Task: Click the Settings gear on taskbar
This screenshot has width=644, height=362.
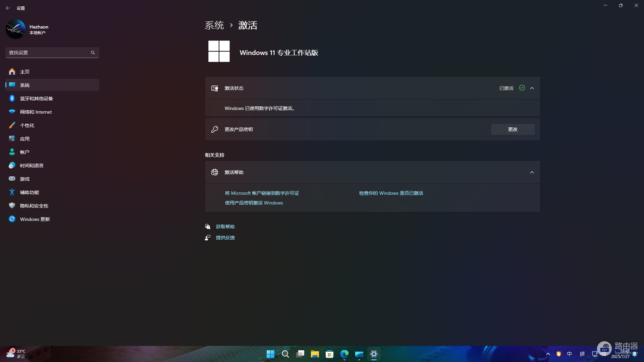Action: tap(374, 354)
